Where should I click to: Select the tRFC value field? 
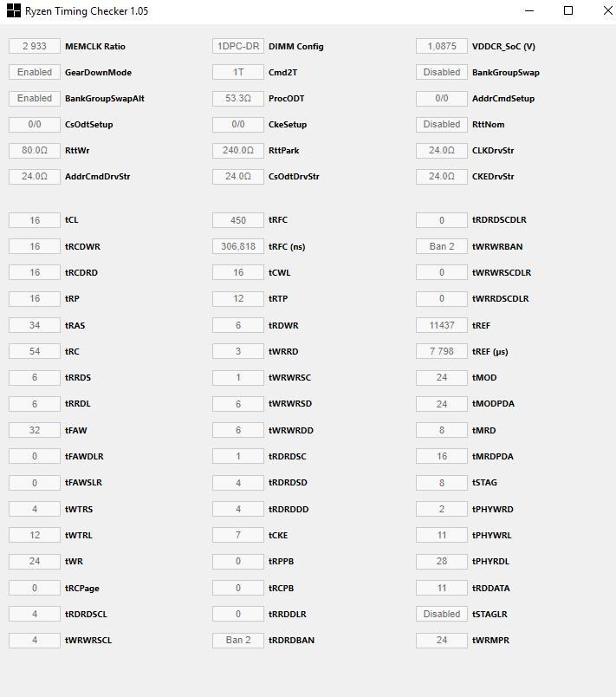tap(238, 220)
